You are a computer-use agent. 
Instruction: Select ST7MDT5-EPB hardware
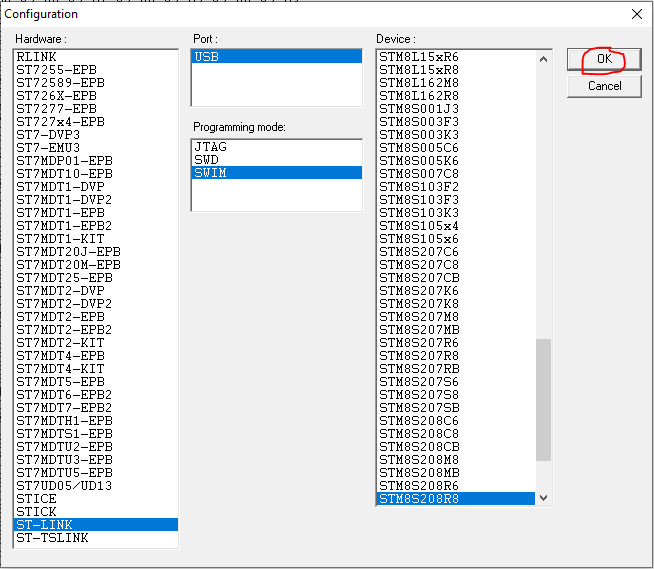coord(96,382)
